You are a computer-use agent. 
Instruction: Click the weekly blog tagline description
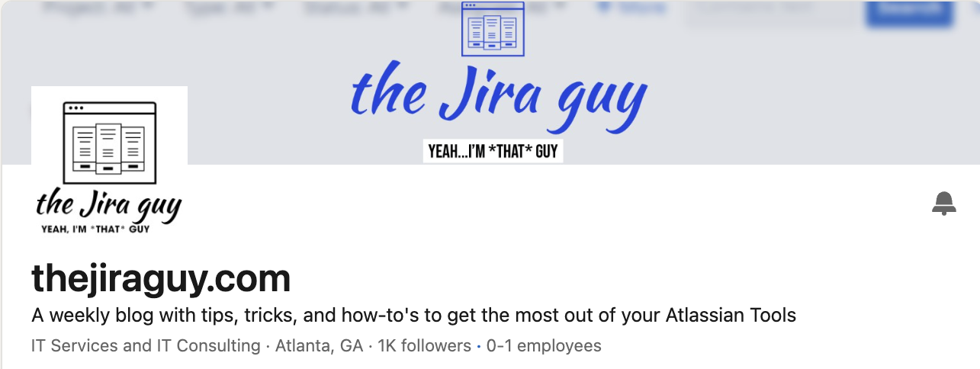click(x=413, y=315)
